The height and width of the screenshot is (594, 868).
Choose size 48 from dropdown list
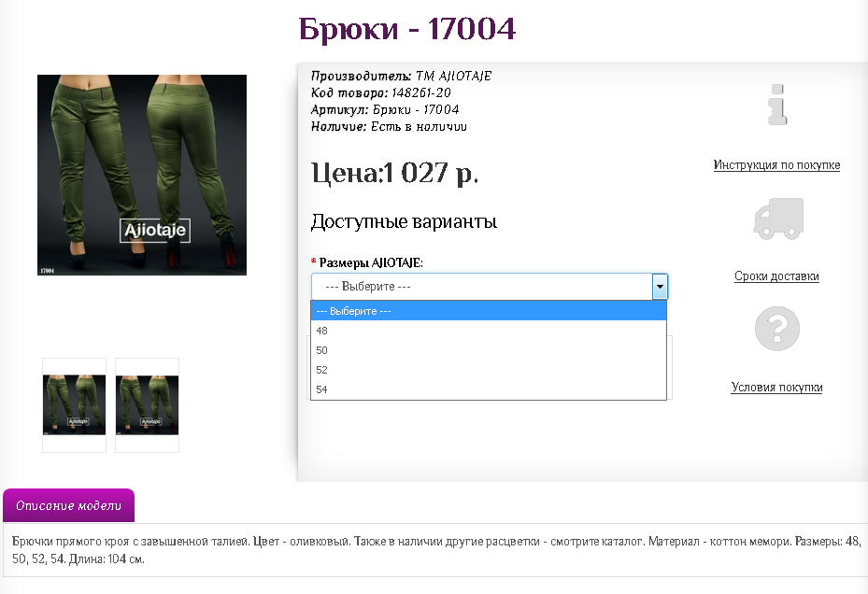click(489, 331)
